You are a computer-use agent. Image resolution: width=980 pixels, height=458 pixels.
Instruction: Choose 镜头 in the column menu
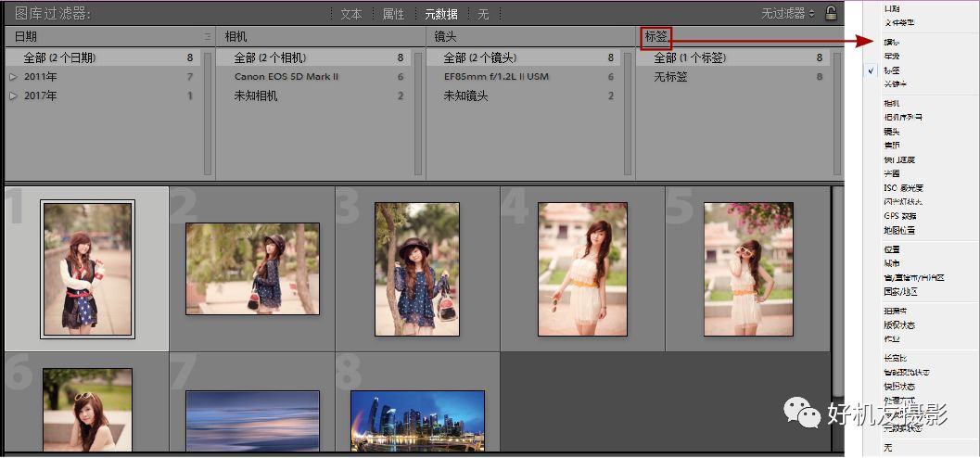click(892, 132)
